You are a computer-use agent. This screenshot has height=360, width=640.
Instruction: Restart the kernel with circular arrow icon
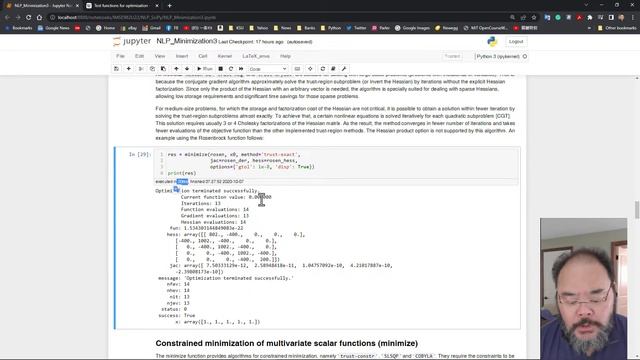(231, 69)
